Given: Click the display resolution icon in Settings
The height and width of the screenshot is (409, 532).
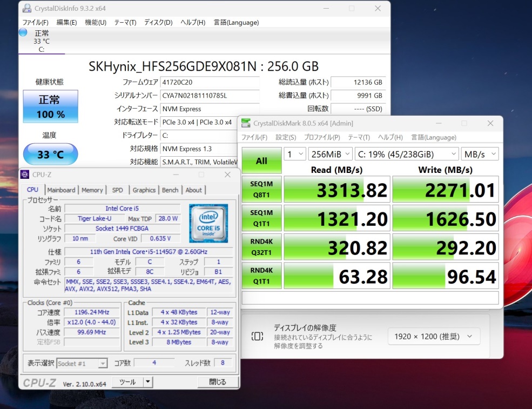Looking at the screenshot, I should click(x=257, y=337).
